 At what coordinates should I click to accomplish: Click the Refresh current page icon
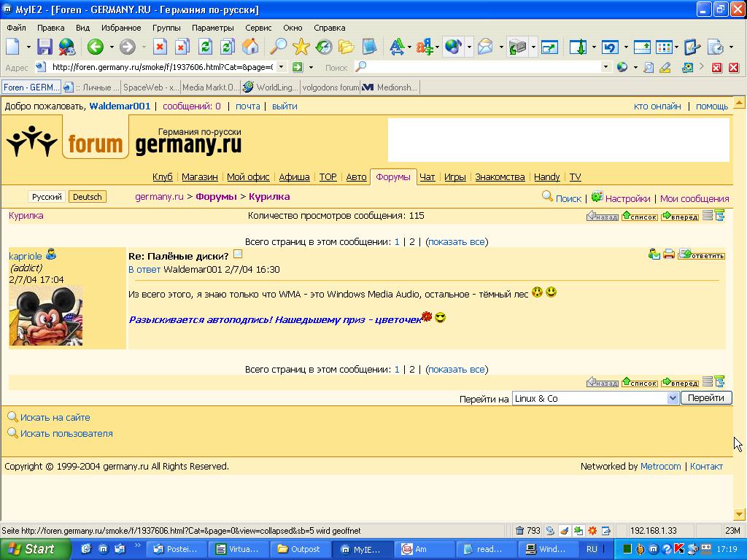(205, 47)
